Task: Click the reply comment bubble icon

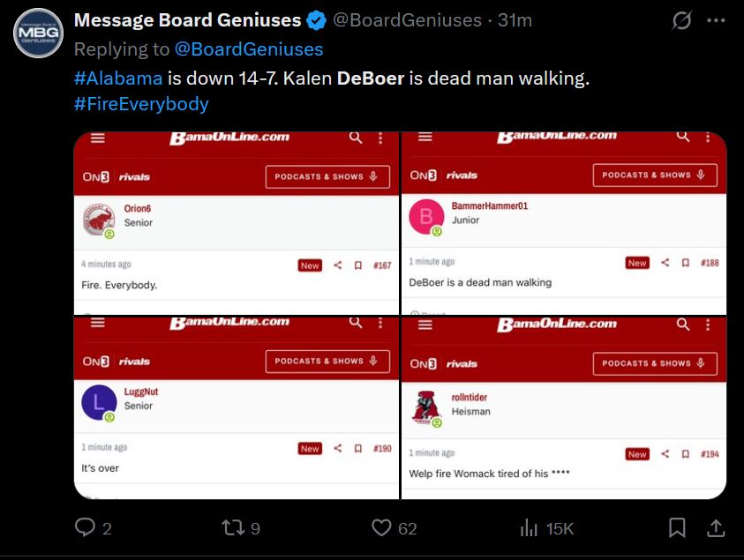Action: point(85,527)
